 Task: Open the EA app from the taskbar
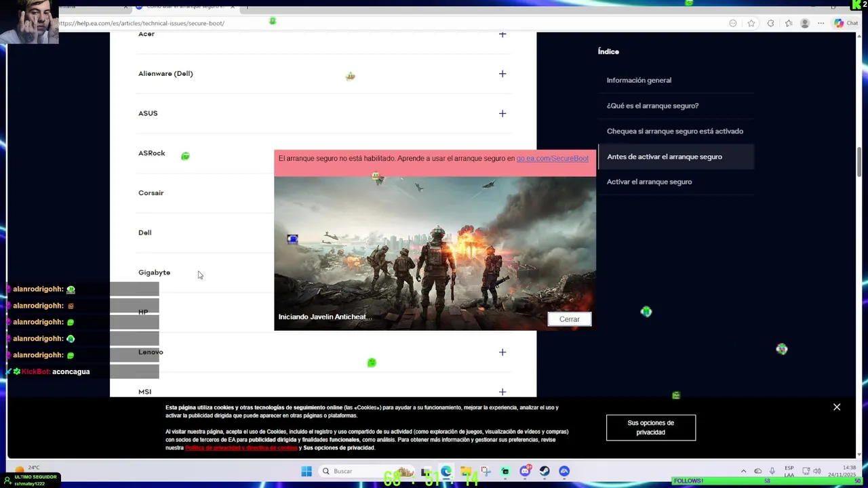564,471
